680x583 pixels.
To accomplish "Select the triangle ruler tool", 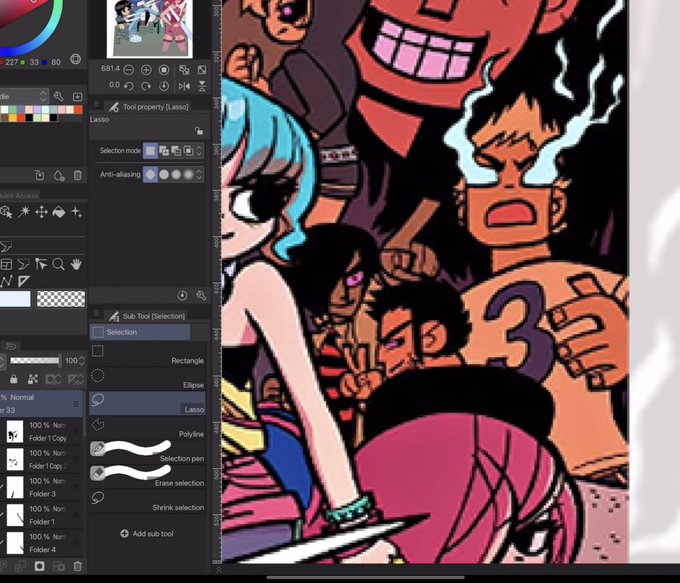I will [24, 281].
